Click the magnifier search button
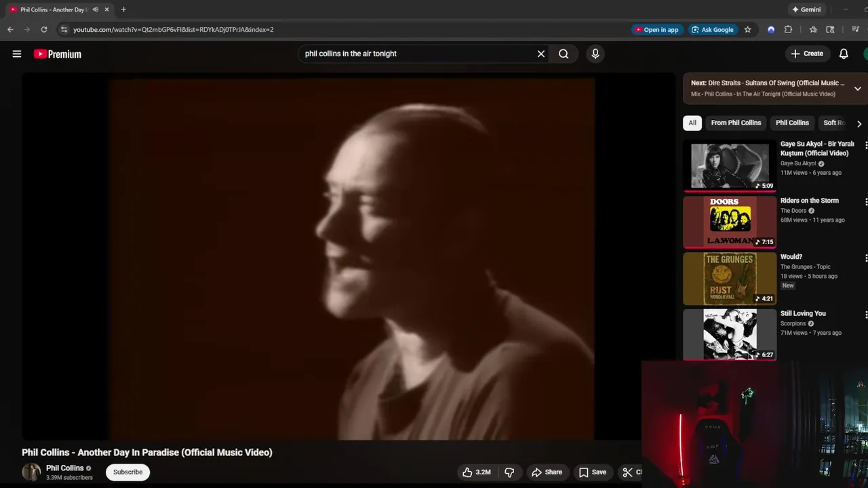 (564, 54)
